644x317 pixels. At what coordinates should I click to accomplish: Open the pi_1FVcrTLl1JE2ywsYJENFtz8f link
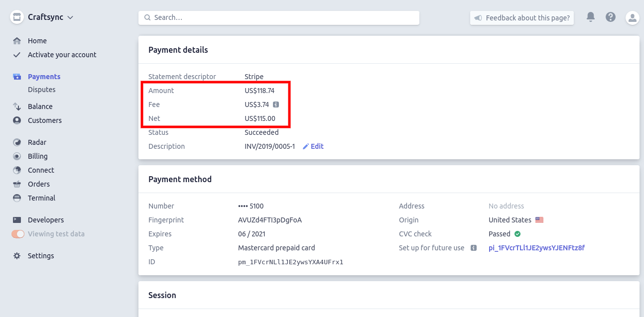[536, 248]
